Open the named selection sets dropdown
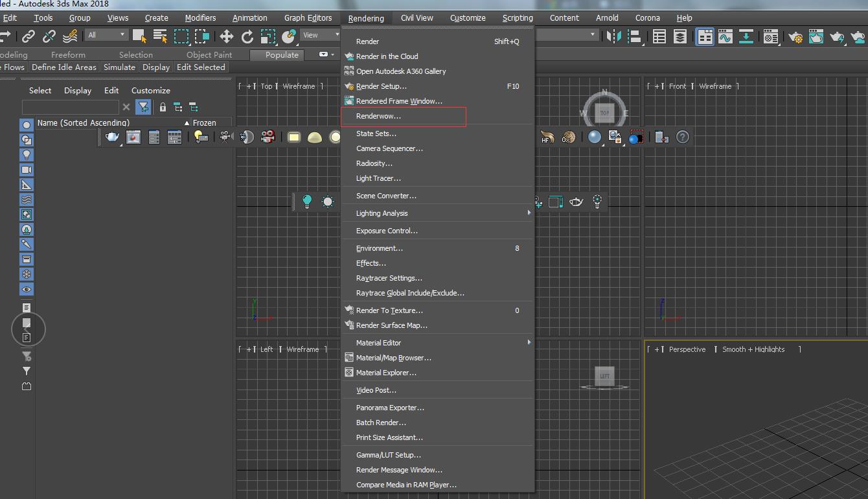Screen dimensions: 868x499 click(565, 35)
